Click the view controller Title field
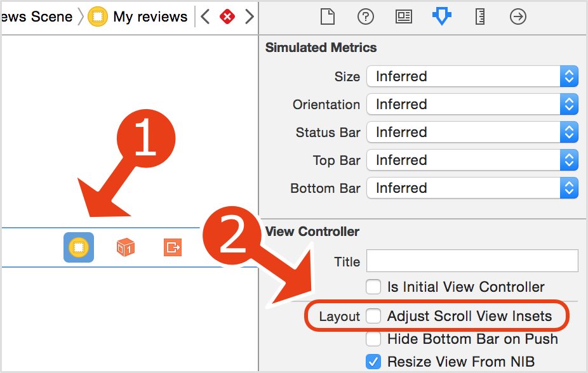Viewport: 588px width, 373px height. click(x=472, y=261)
